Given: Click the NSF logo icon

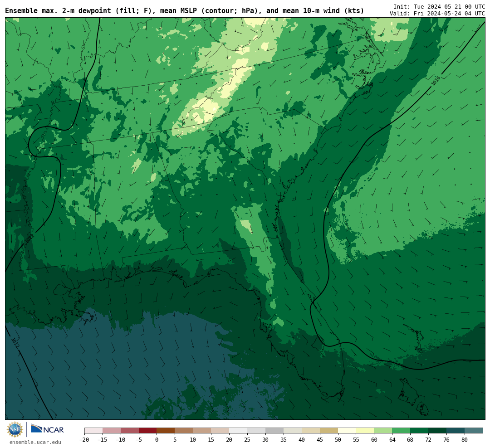Looking at the screenshot, I should tap(15, 429).
